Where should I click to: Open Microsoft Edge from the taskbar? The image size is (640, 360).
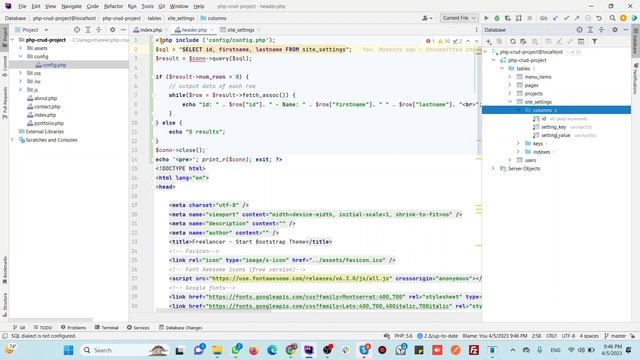pos(272,350)
